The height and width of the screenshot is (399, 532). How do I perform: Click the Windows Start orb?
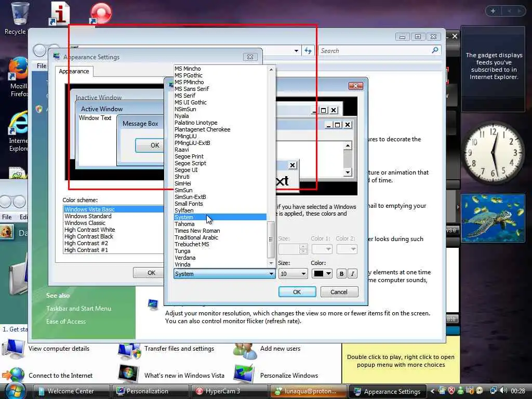[15, 391]
